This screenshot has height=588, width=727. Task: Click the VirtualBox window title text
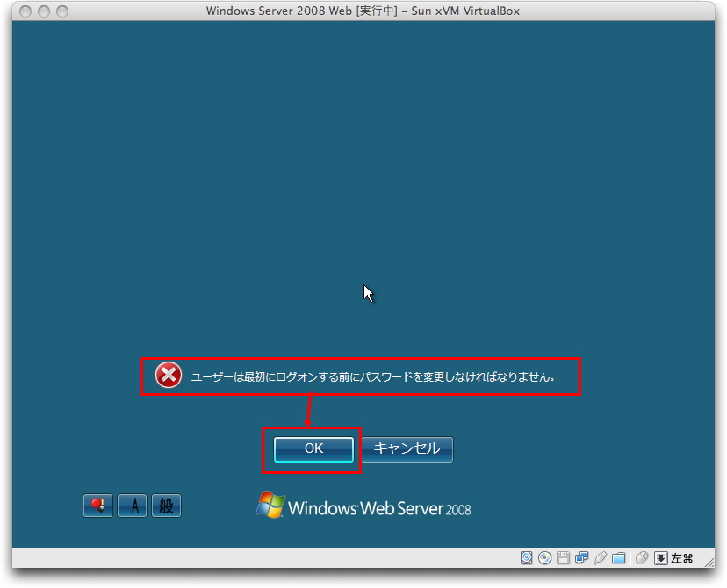[x=363, y=11]
